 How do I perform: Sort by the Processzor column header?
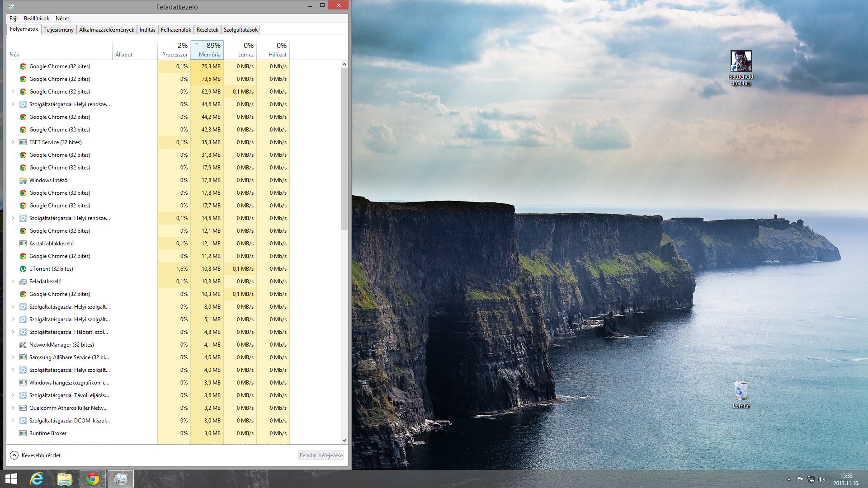(175, 50)
